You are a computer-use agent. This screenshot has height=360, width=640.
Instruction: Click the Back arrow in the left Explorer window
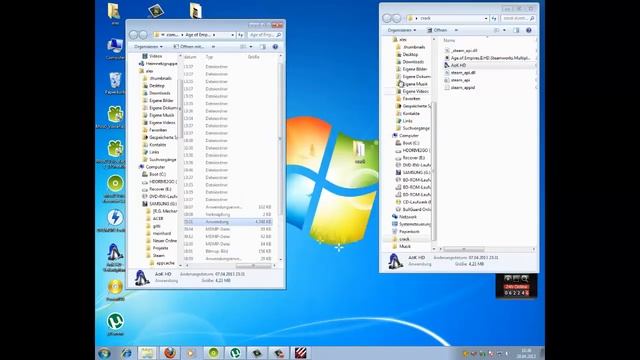tap(133, 35)
